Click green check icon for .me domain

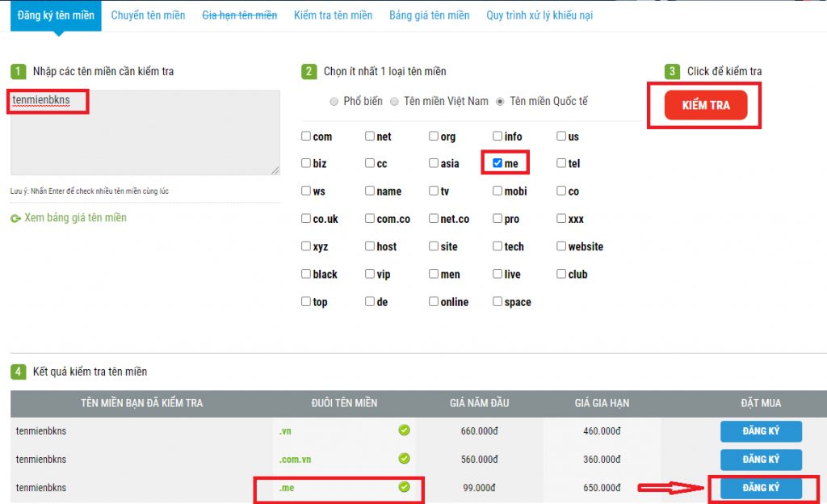[404, 487]
